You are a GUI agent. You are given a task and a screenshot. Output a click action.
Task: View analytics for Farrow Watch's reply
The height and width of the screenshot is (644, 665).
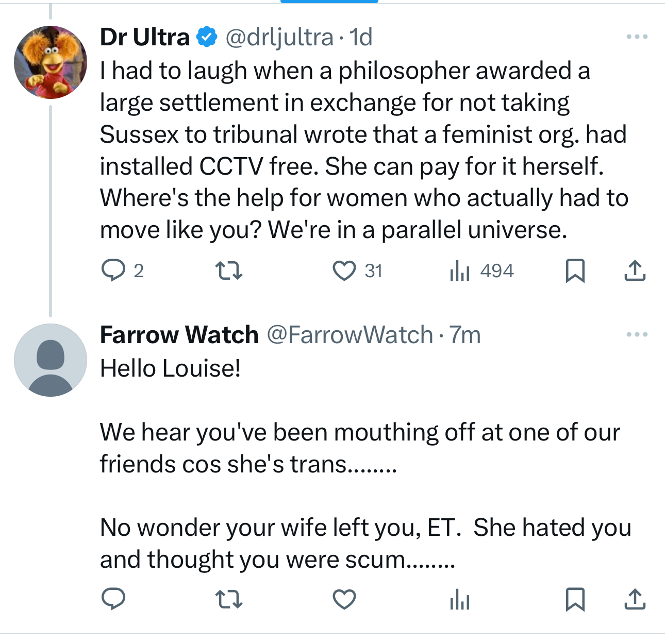(x=459, y=599)
